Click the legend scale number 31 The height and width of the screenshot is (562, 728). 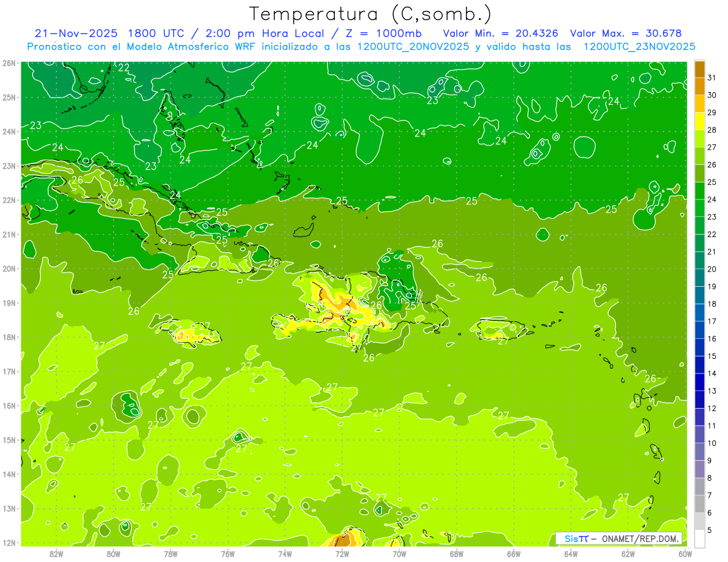coord(712,77)
